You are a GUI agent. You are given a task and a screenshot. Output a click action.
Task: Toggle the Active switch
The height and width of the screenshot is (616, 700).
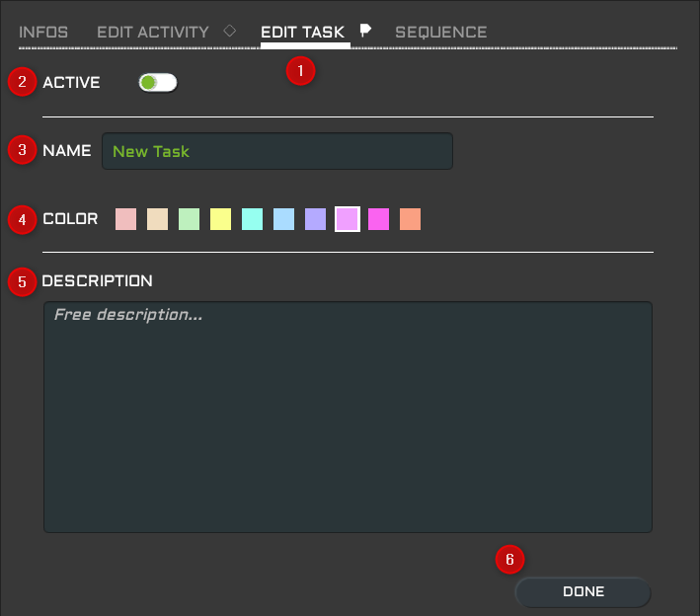(158, 83)
